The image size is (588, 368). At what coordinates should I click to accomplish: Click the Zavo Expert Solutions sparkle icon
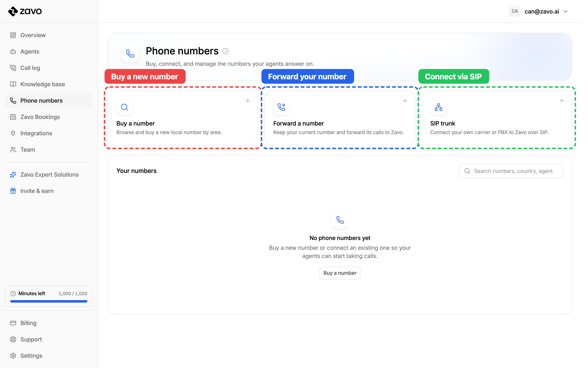click(13, 175)
